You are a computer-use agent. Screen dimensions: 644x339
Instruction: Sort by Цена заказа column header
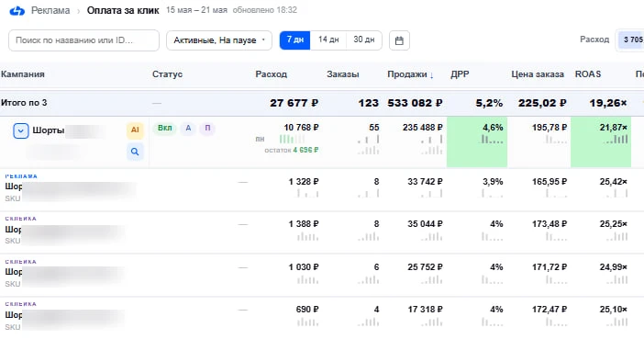(538, 74)
